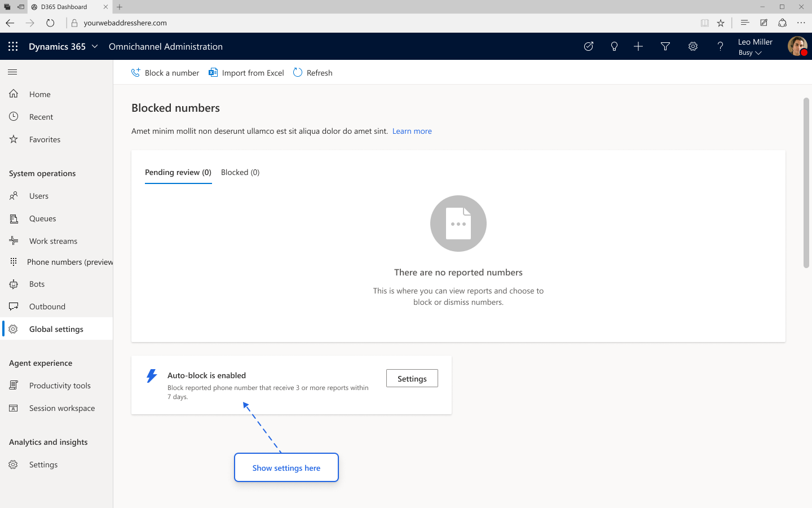This screenshot has height=508, width=812.
Task: Click the Auto-block is enabled text
Action: pyautogui.click(x=206, y=375)
